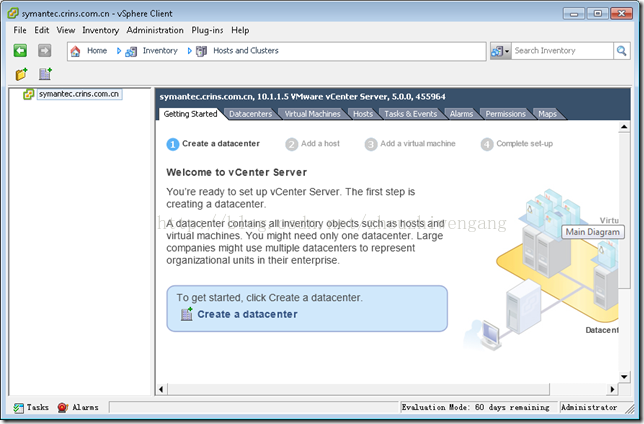Switch to the Permissions tab
This screenshot has width=644, height=424.
pyautogui.click(x=506, y=114)
